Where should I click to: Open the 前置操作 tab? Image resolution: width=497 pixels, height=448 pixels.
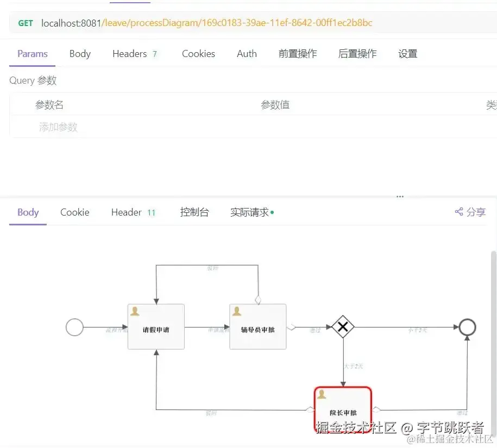(x=298, y=54)
